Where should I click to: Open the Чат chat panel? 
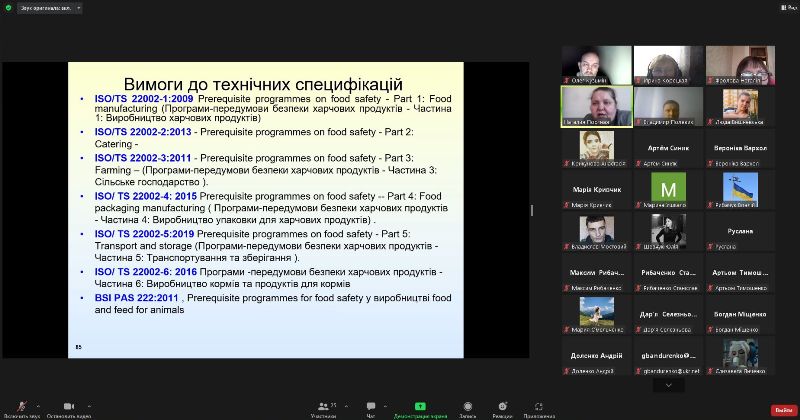click(371, 410)
